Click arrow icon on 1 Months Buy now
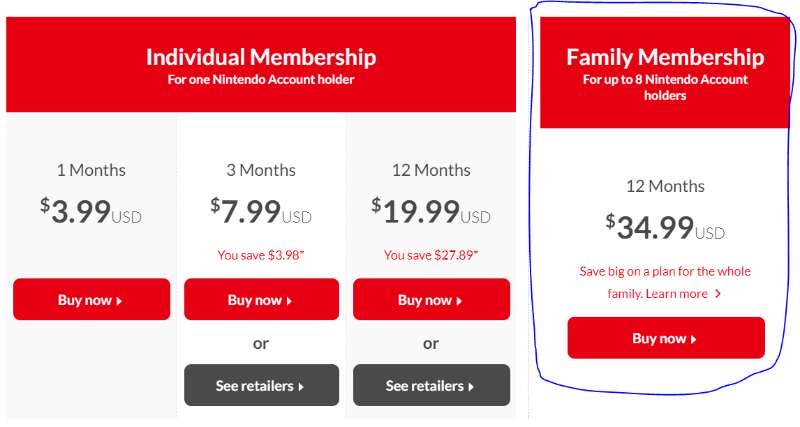 [x=120, y=300]
